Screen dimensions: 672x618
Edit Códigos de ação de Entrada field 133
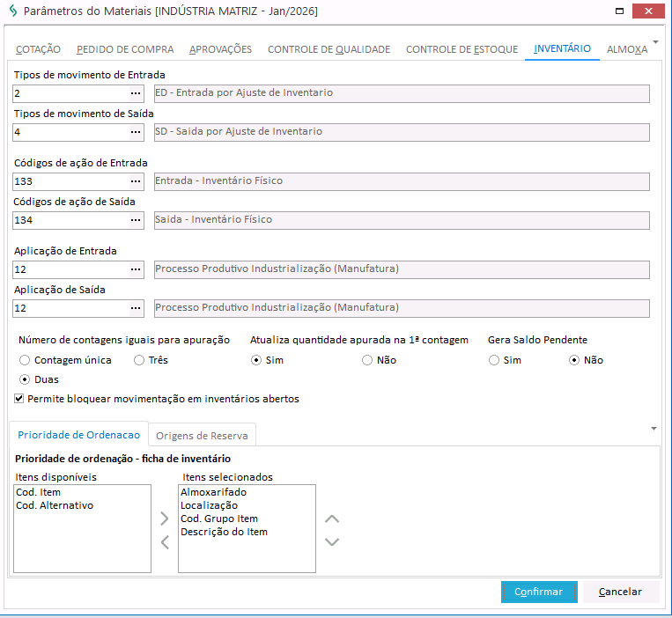point(71,181)
